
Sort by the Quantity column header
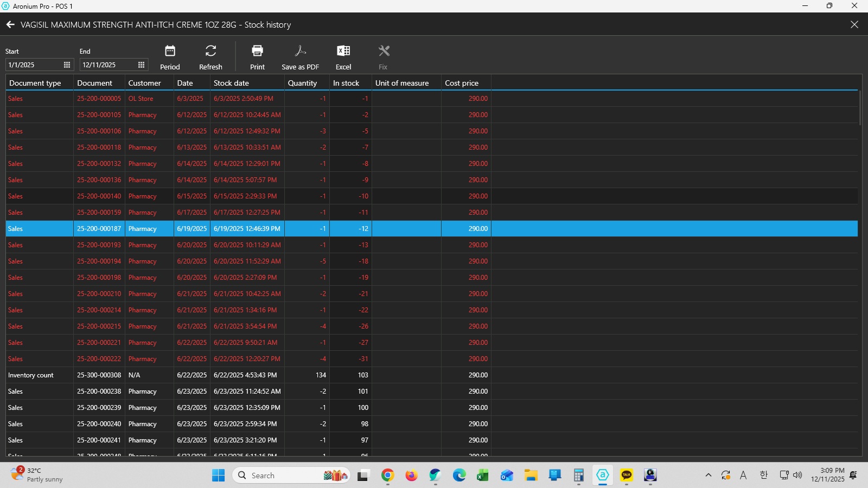pyautogui.click(x=302, y=83)
